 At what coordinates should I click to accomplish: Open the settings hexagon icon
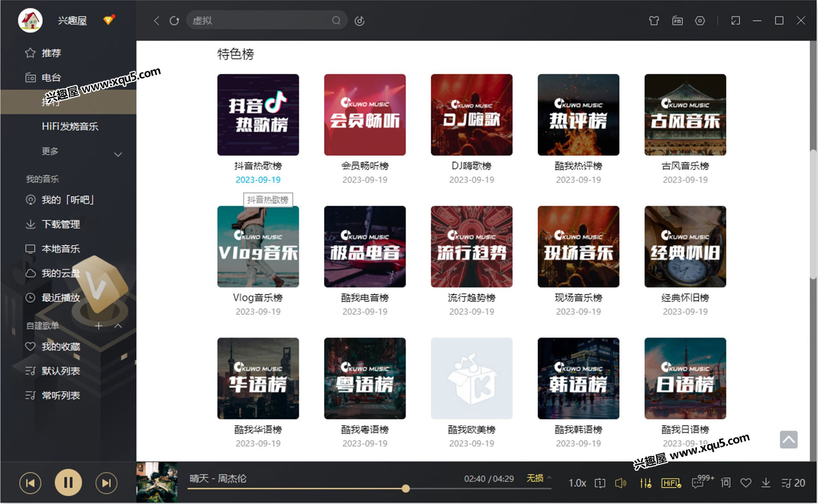(x=700, y=21)
